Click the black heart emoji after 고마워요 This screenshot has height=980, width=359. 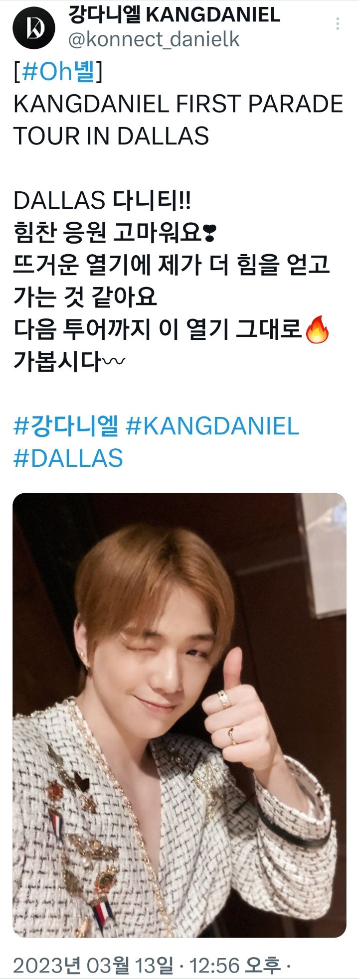tap(209, 233)
